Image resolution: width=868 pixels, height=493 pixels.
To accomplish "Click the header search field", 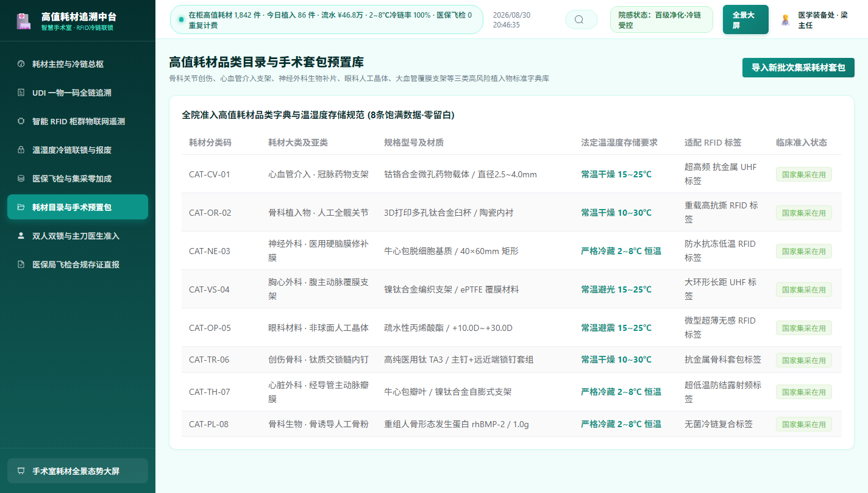I will coord(582,20).
